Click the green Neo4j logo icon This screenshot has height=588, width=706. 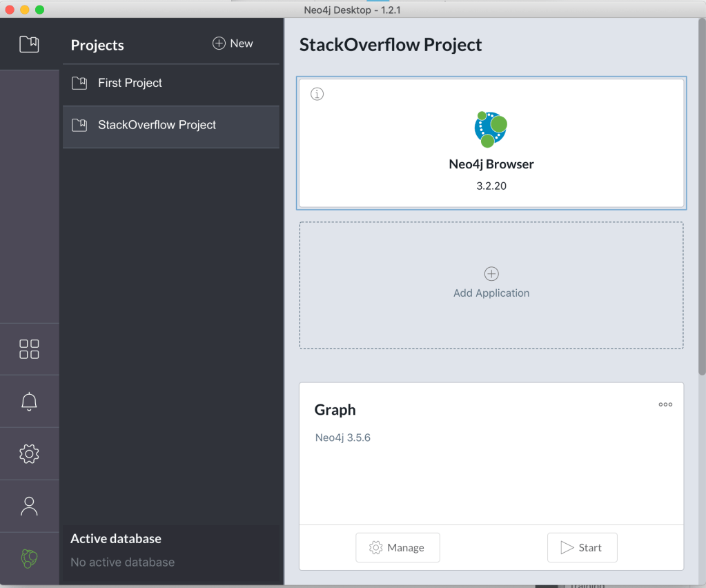(x=29, y=558)
